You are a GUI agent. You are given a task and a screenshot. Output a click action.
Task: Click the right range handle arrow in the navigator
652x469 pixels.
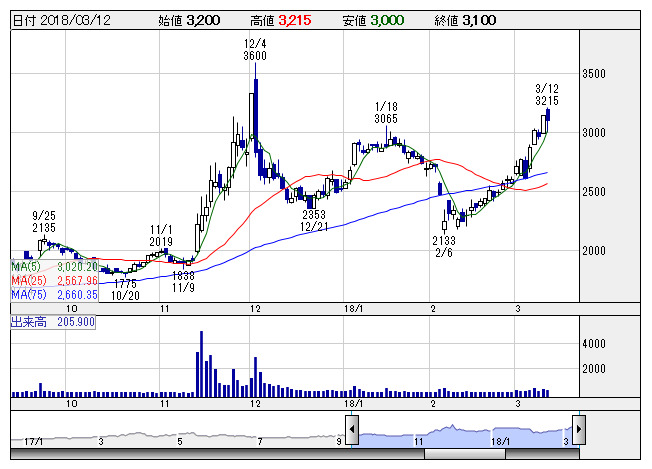coord(577,428)
